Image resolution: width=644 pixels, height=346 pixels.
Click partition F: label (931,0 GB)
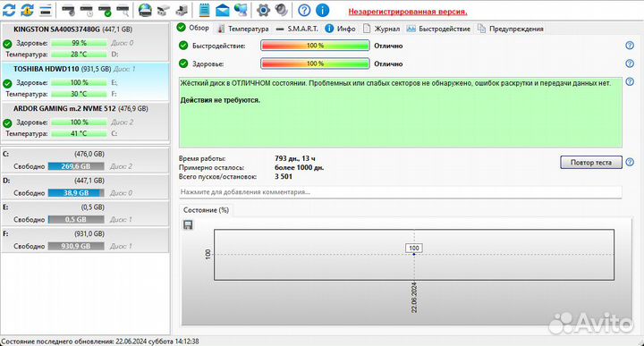click(x=89, y=233)
